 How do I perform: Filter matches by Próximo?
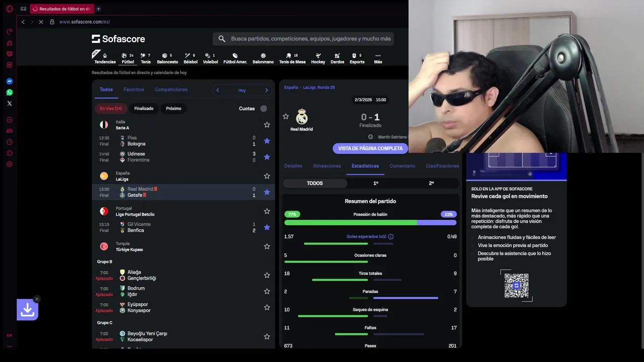point(174,109)
